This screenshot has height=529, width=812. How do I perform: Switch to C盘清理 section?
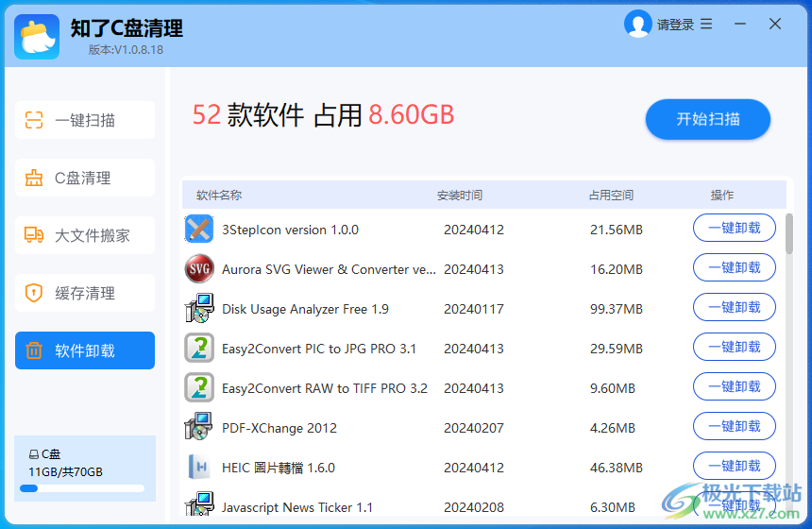click(x=85, y=178)
